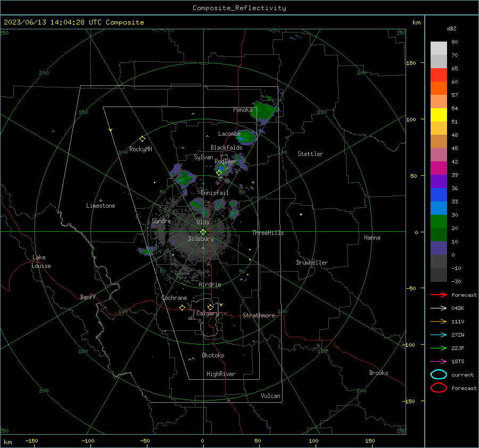The width and height of the screenshot is (479, 448).
Task: Click the yellow diamond marker below Cochrane
Action: (x=182, y=308)
